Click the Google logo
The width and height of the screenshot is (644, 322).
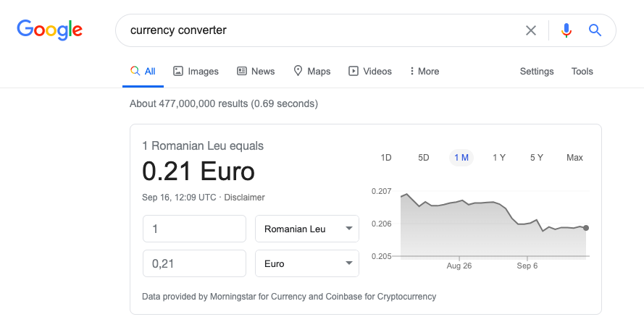point(49,30)
